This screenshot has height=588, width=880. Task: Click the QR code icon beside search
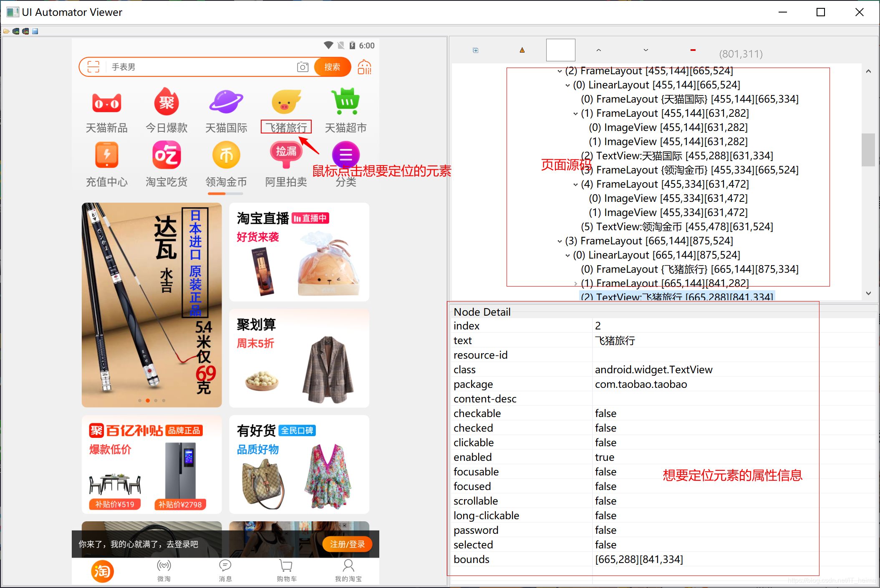coord(364,67)
